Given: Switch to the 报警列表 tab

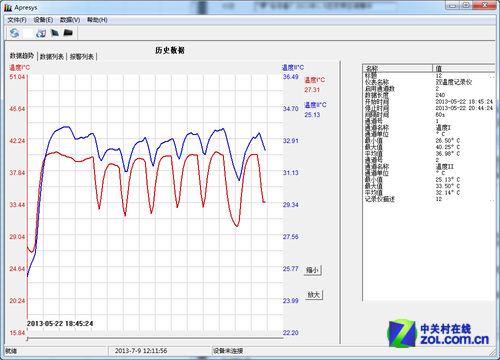Looking at the screenshot, I should (82, 57).
